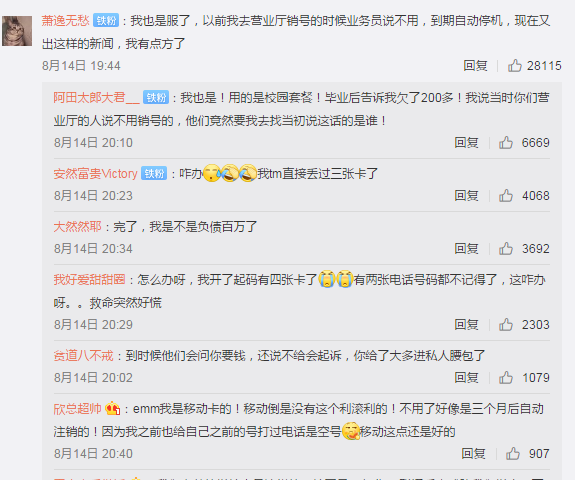Reply to 贫道八不戒's 20:02 comment

point(466,378)
